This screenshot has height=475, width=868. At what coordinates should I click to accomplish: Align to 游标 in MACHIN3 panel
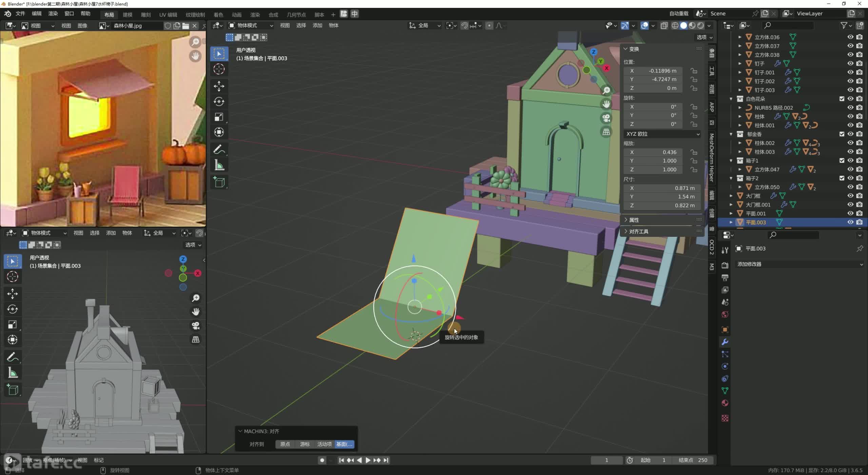pyautogui.click(x=305, y=444)
